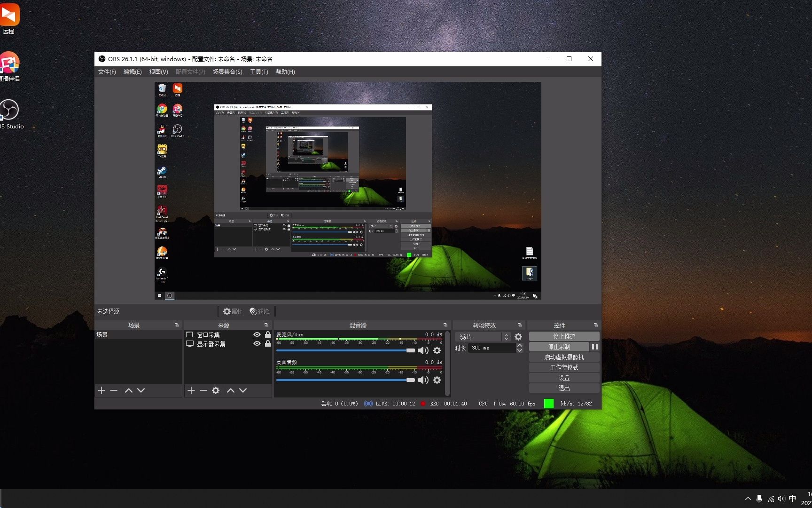Switch the 中 input method indicator
This screenshot has width=812, height=508.
pos(793,499)
